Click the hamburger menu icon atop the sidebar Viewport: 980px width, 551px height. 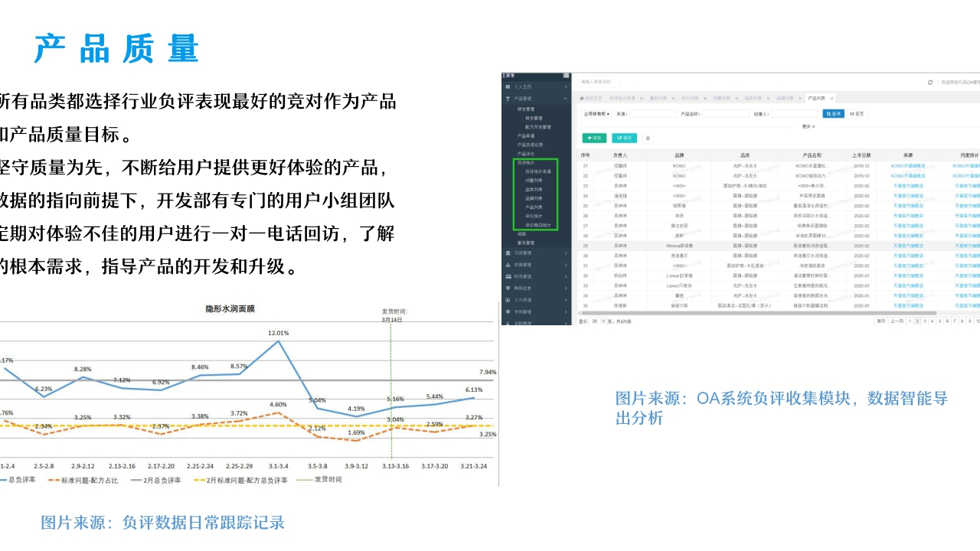click(x=566, y=75)
